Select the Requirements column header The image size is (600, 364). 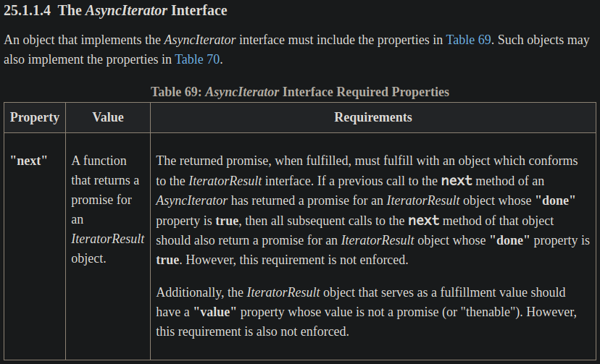[373, 117]
